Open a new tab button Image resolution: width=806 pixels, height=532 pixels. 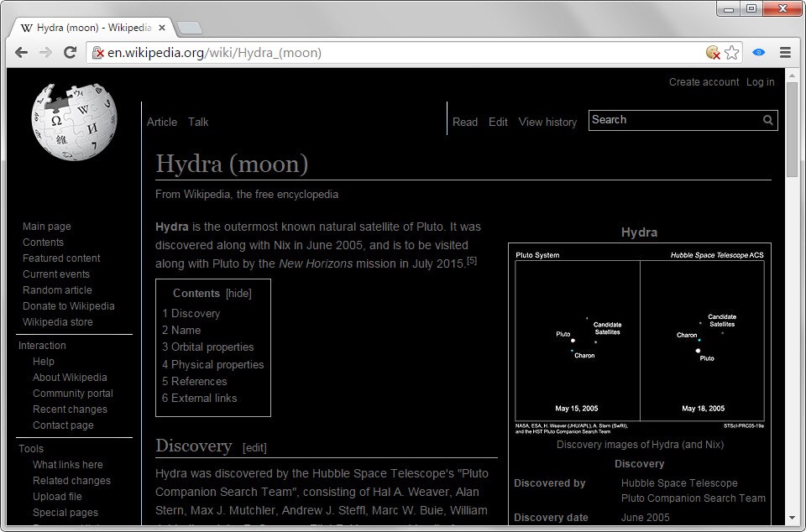[x=189, y=28]
